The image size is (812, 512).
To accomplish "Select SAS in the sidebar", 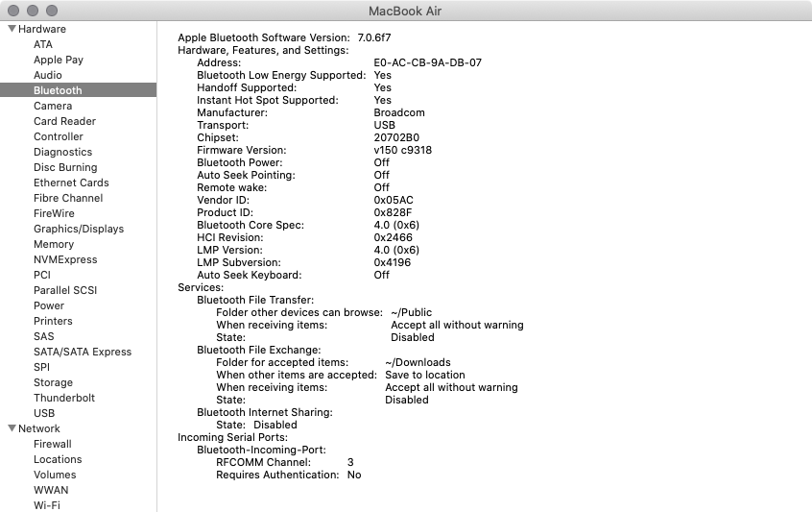I will [x=43, y=336].
